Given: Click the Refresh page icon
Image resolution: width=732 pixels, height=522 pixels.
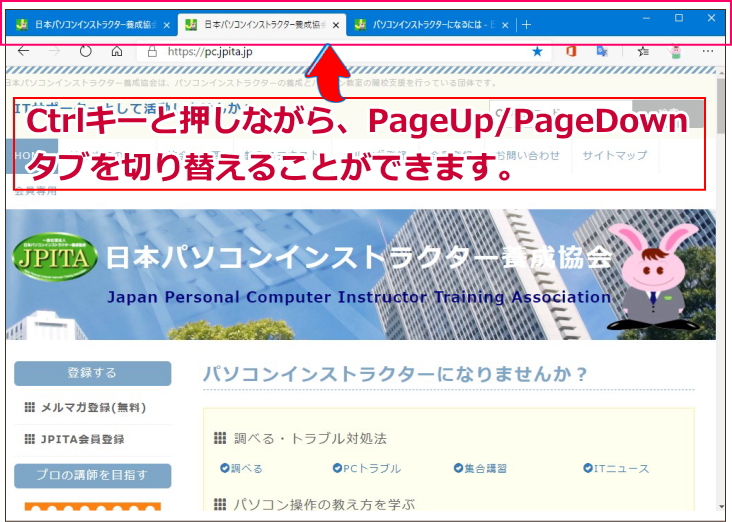Looking at the screenshot, I should tap(86, 51).
